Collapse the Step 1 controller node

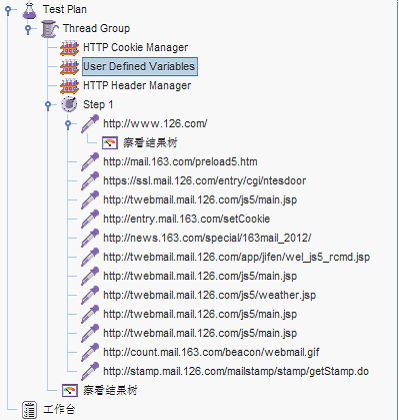point(48,105)
